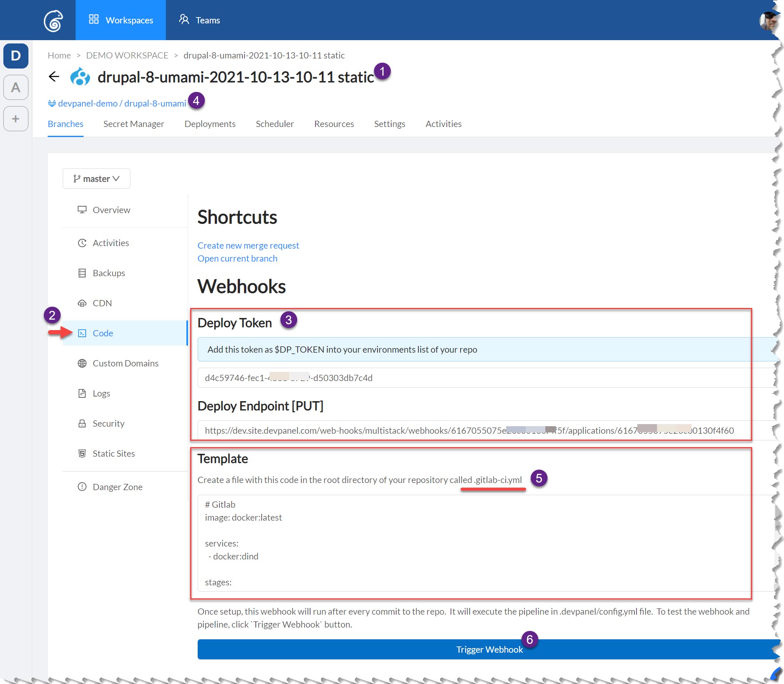The height and width of the screenshot is (684, 784).
Task: Open Static Sites from the sidebar
Action: [113, 453]
